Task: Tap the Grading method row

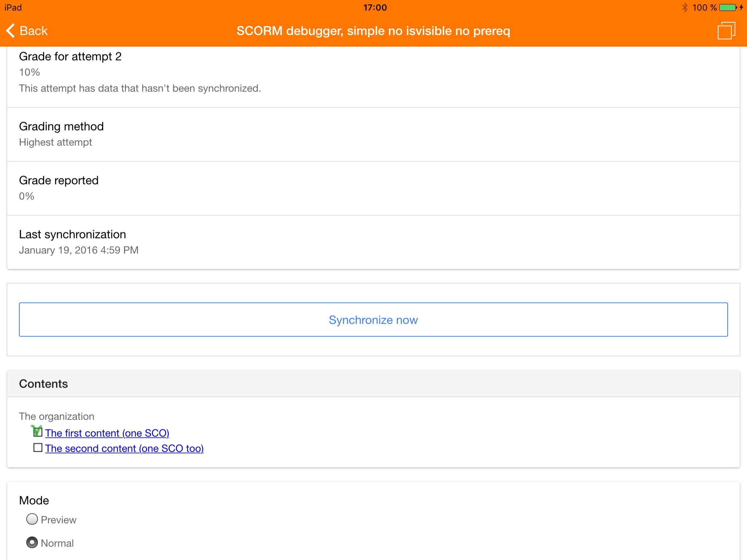Action: click(373, 134)
